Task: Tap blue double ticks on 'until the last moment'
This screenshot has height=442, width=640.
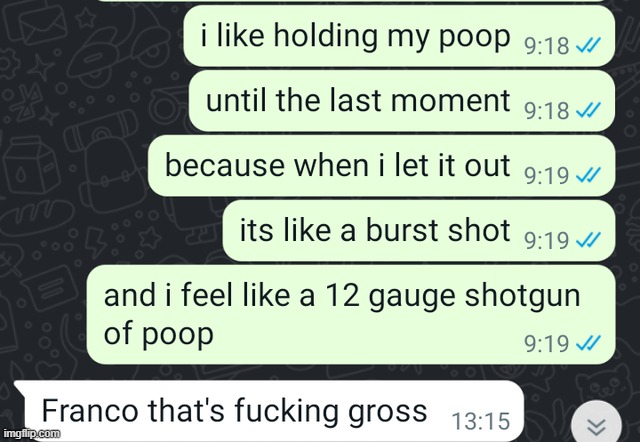Action: [588, 110]
